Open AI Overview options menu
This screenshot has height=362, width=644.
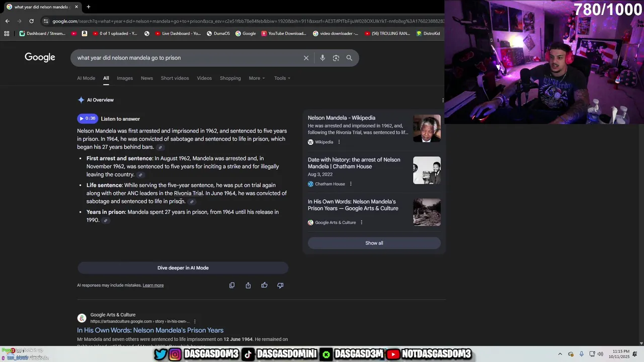point(442,100)
